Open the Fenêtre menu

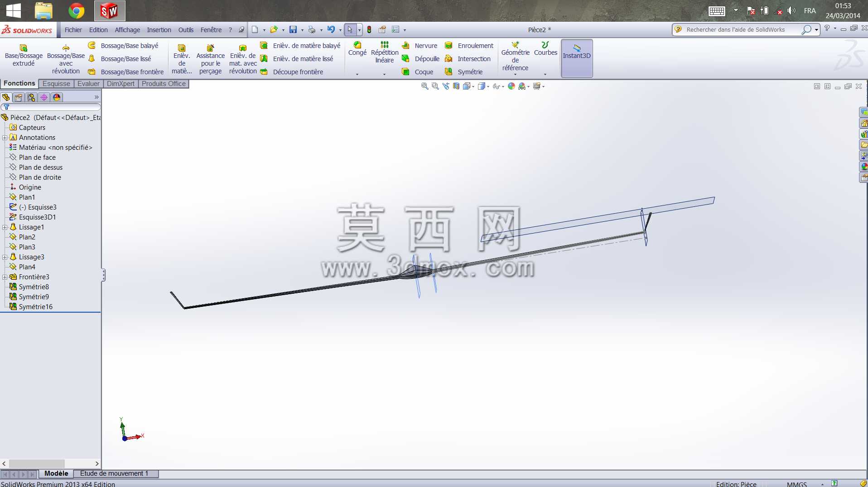pos(211,30)
